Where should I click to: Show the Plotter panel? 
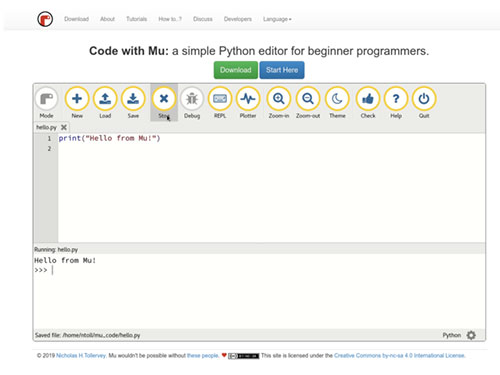pos(248,99)
